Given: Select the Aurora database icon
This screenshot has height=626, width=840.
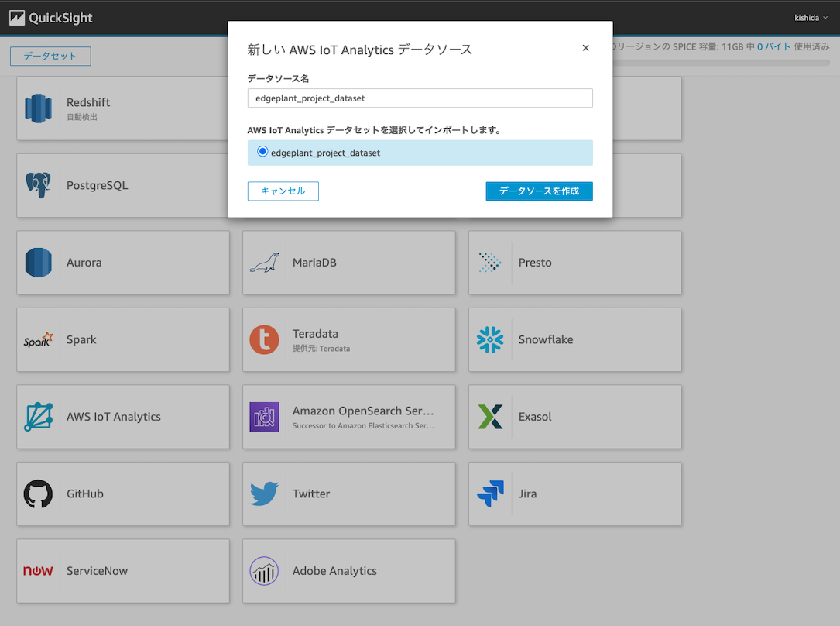Looking at the screenshot, I should pyautogui.click(x=39, y=263).
